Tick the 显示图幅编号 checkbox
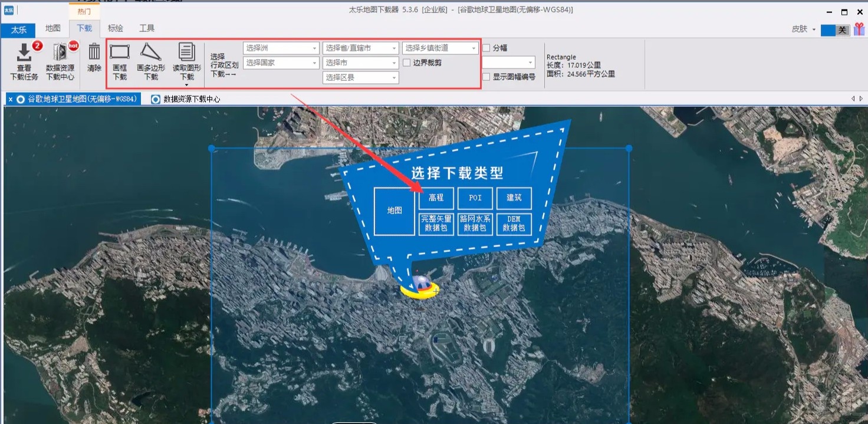Viewport: 868px width, 424px height. coord(486,77)
